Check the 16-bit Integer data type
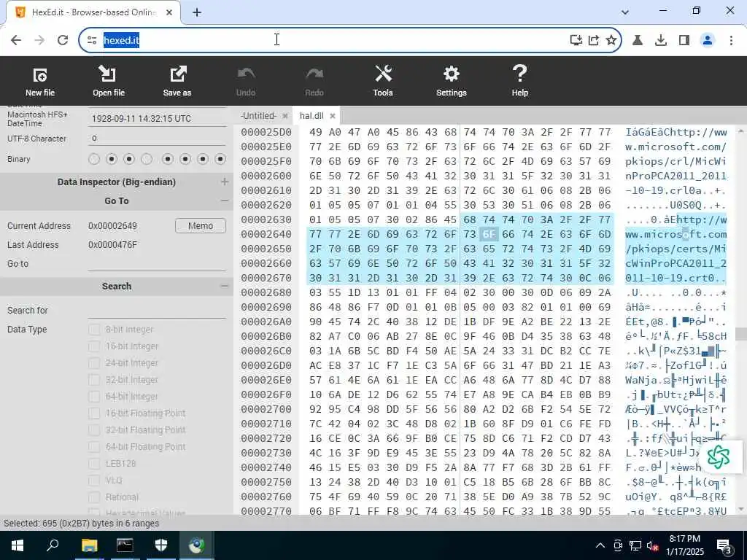This screenshot has width=747, height=560. [94, 346]
